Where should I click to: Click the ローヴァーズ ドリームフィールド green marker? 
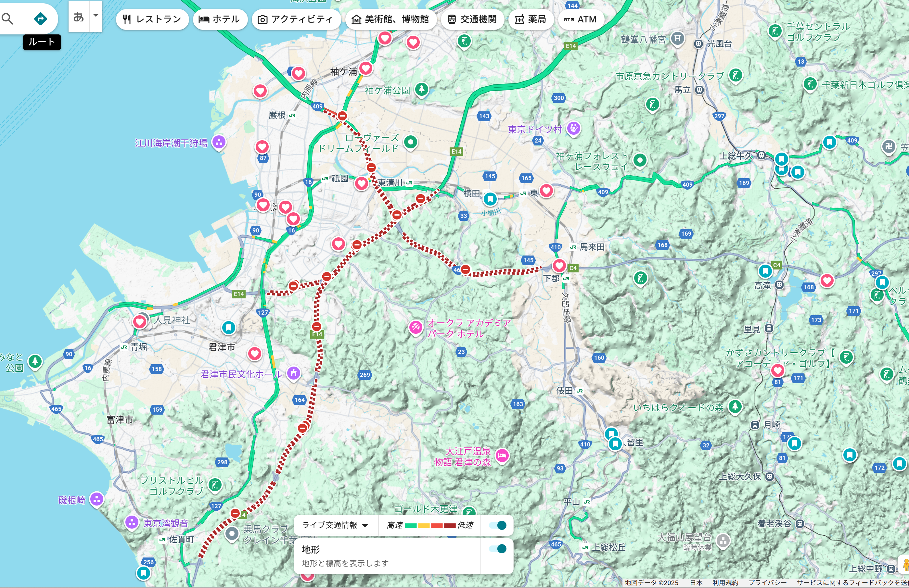(x=411, y=143)
